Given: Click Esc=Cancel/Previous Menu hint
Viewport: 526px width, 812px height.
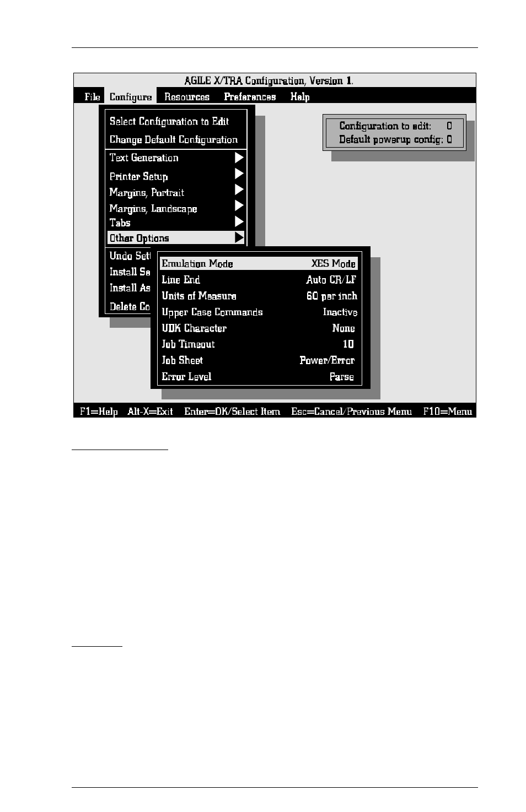Looking at the screenshot, I should 351,412.
